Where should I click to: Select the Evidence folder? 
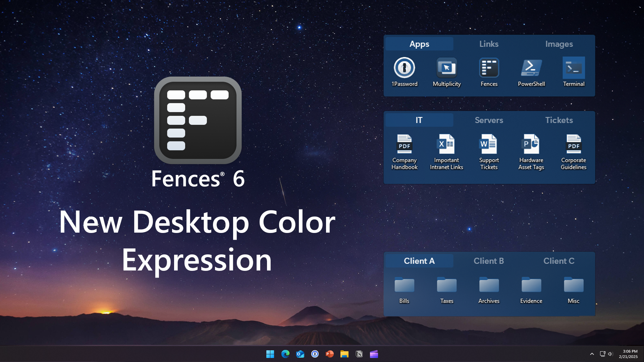point(531,290)
